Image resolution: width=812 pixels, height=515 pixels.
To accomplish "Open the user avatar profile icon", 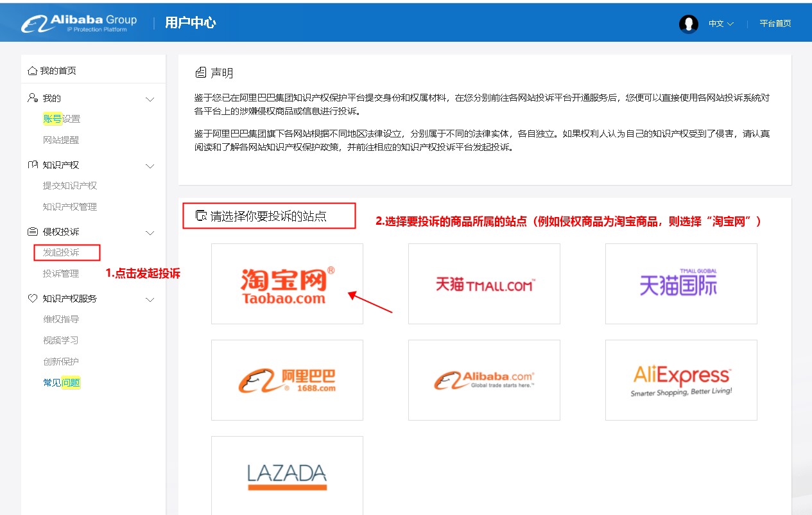I will point(688,24).
